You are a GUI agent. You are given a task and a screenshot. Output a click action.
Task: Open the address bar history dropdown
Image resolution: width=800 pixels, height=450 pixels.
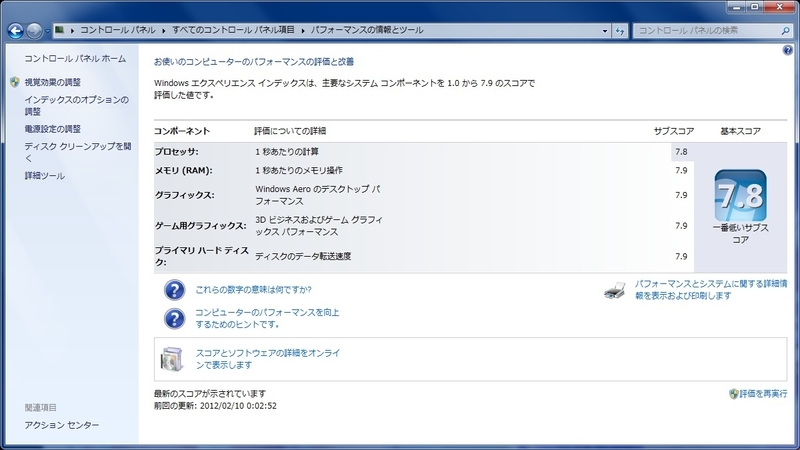(x=605, y=31)
